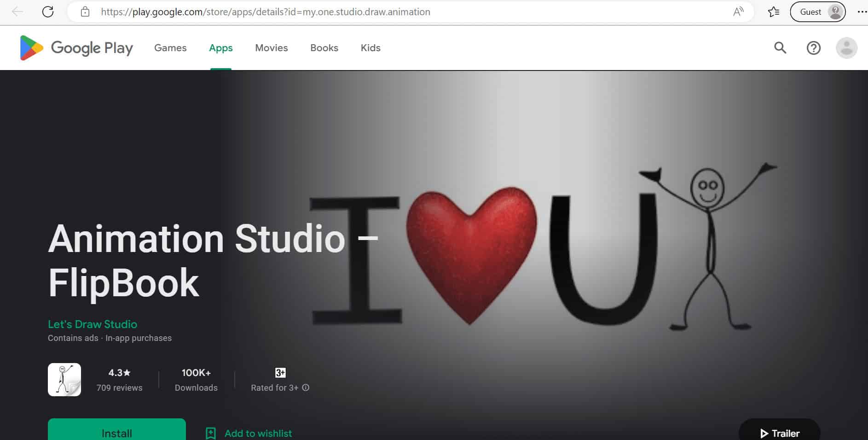Click the 709 reviews text
Viewport: 868px width, 440px height.
tap(120, 388)
